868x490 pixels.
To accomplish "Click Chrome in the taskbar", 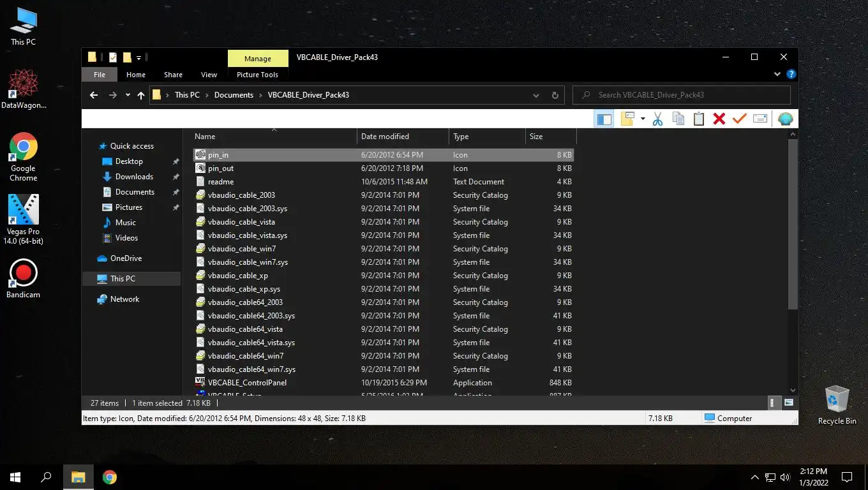I will (110, 477).
